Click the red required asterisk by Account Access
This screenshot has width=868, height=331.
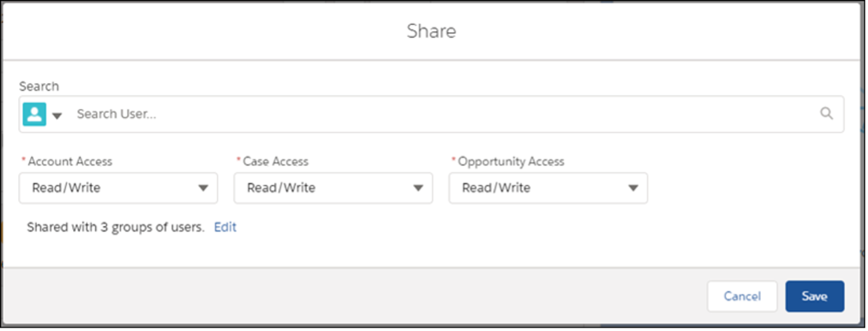pyautogui.click(x=24, y=161)
